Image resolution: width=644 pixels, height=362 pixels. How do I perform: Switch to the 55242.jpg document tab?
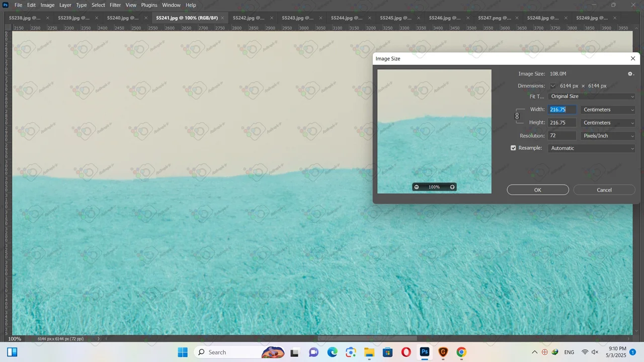[x=248, y=18]
